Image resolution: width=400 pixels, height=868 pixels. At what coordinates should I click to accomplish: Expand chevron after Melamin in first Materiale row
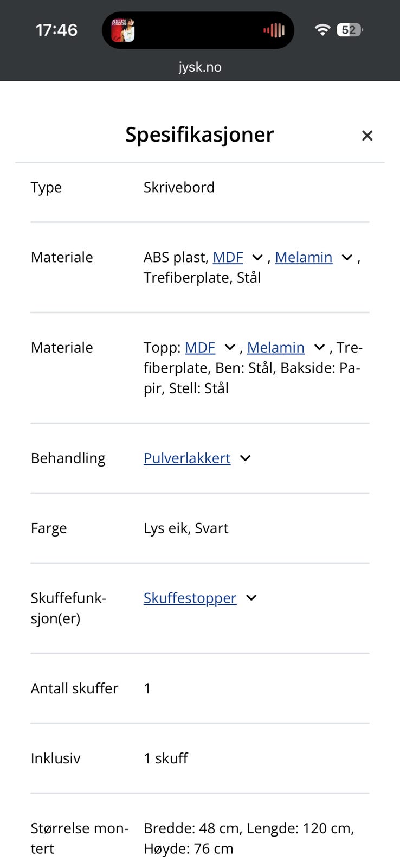point(347,258)
